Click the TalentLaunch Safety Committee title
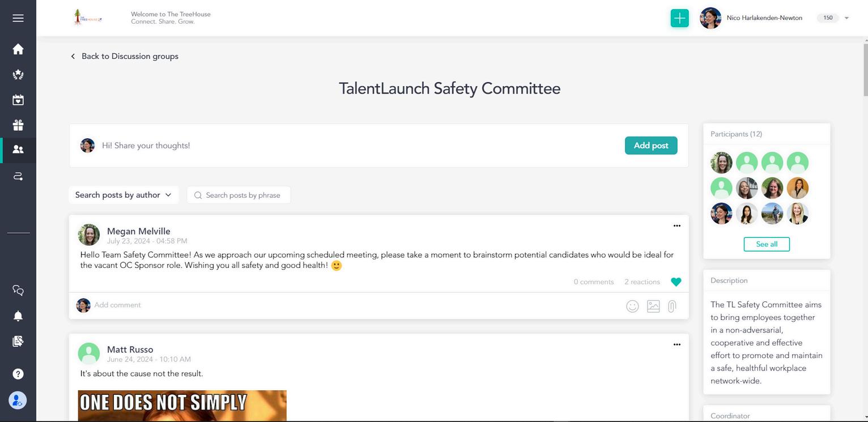The height and width of the screenshot is (422, 868). (x=450, y=88)
